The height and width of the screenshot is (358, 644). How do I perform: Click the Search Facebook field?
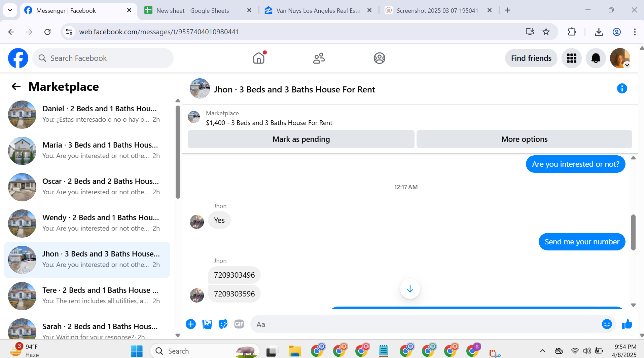(x=103, y=58)
